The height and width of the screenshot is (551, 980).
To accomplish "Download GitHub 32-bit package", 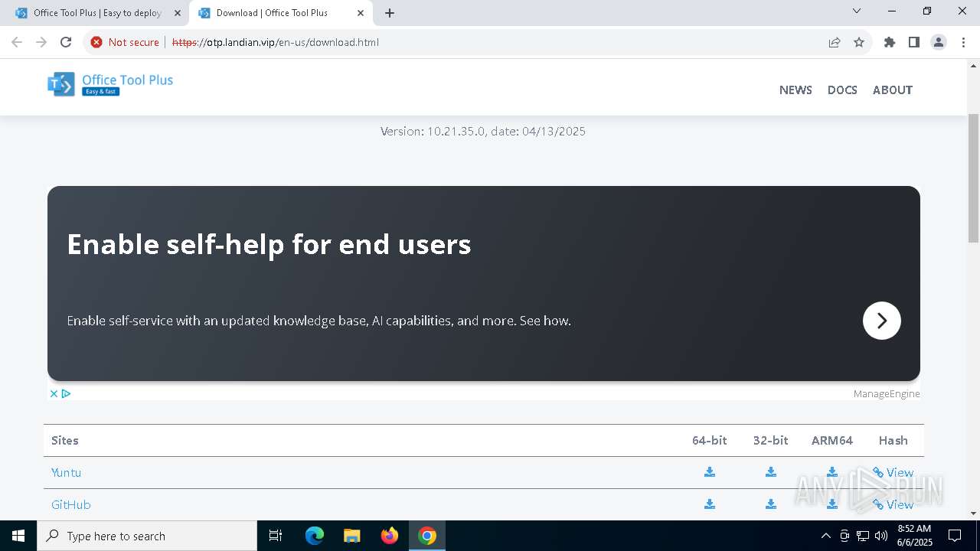I will click(x=771, y=504).
